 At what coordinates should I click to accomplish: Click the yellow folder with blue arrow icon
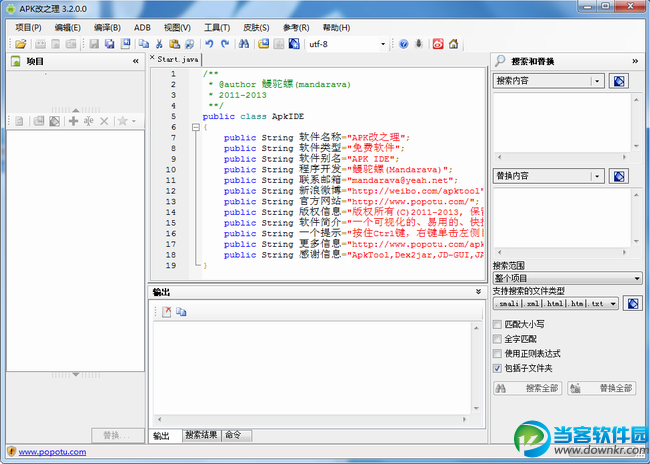point(264,44)
